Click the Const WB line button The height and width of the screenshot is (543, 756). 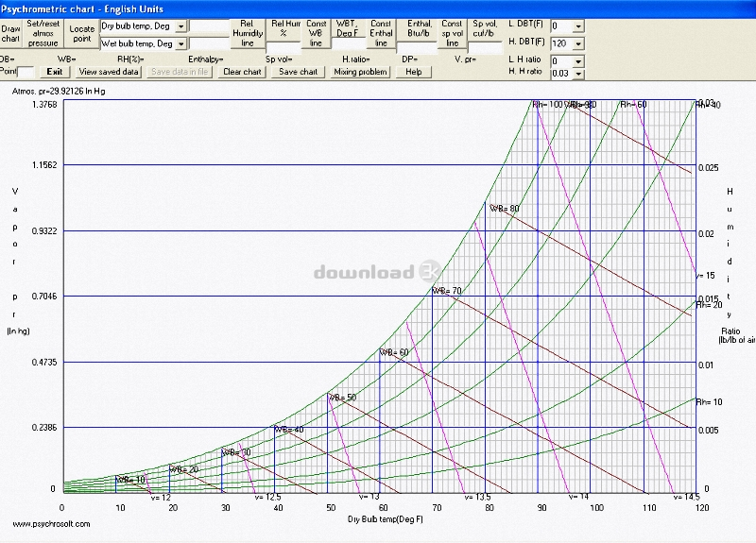(317, 34)
